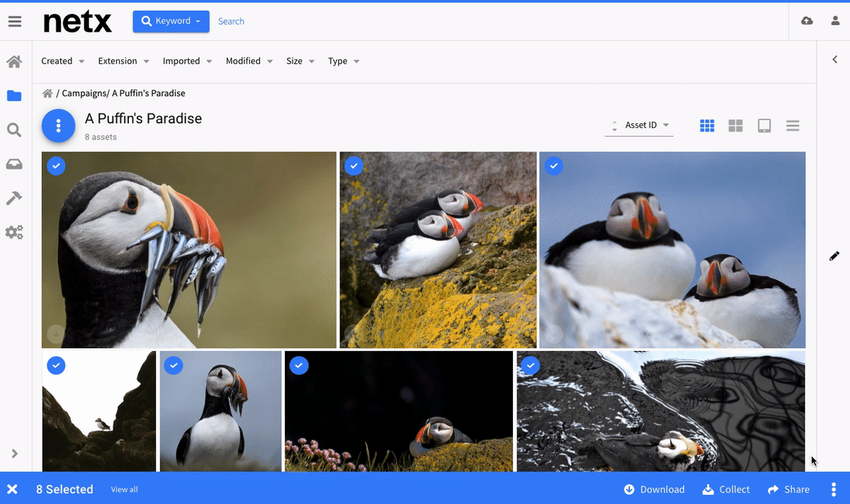Open the cliff silhouette puffin thumbnail
The height and width of the screenshot is (504, 850).
[x=99, y=411]
